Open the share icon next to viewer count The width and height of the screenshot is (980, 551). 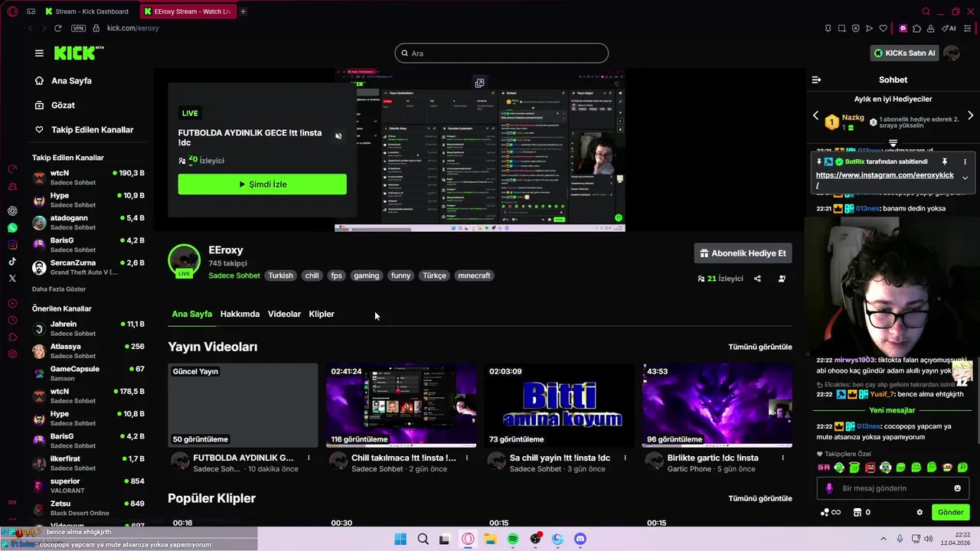pos(757,279)
